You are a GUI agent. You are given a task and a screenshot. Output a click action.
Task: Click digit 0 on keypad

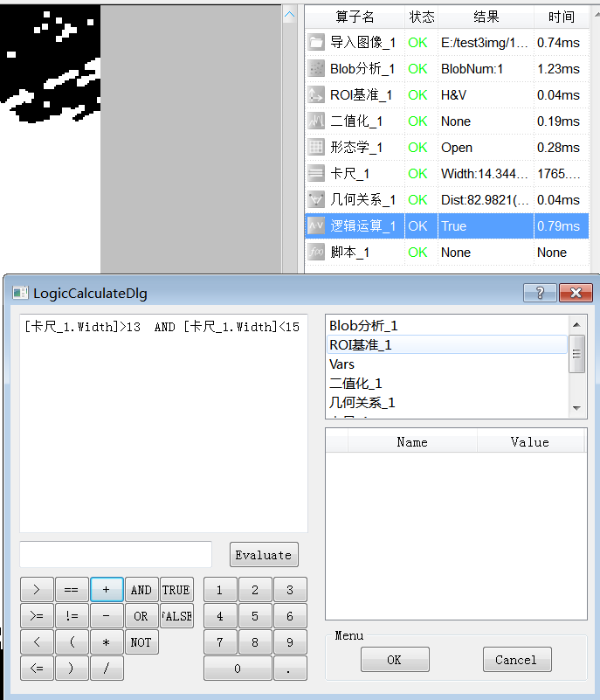click(238, 669)
